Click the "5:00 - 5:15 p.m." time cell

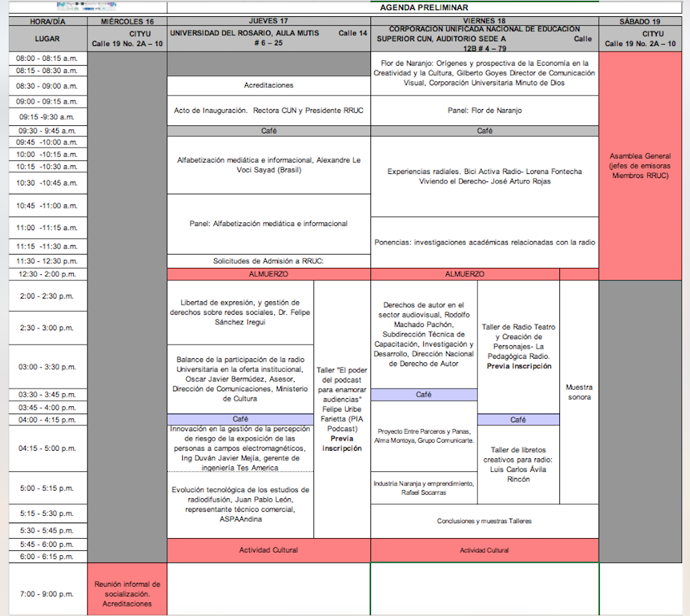pos(47,488)
